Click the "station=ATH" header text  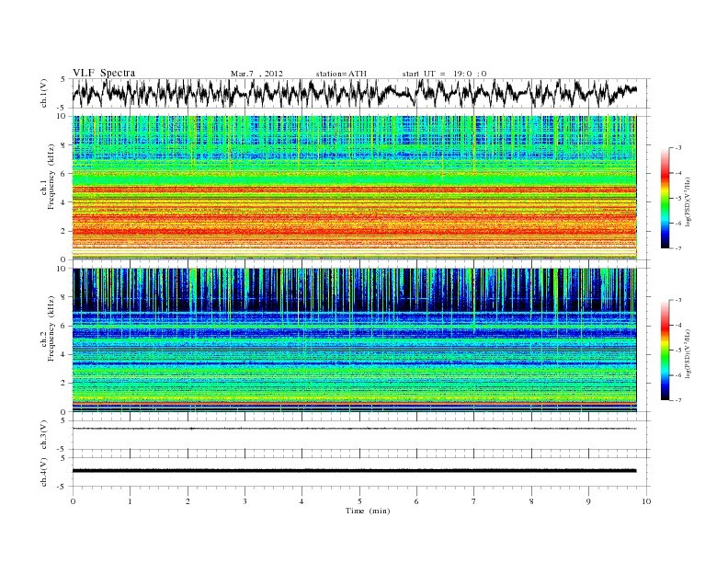pyautogui.click(x=341, y=74)
